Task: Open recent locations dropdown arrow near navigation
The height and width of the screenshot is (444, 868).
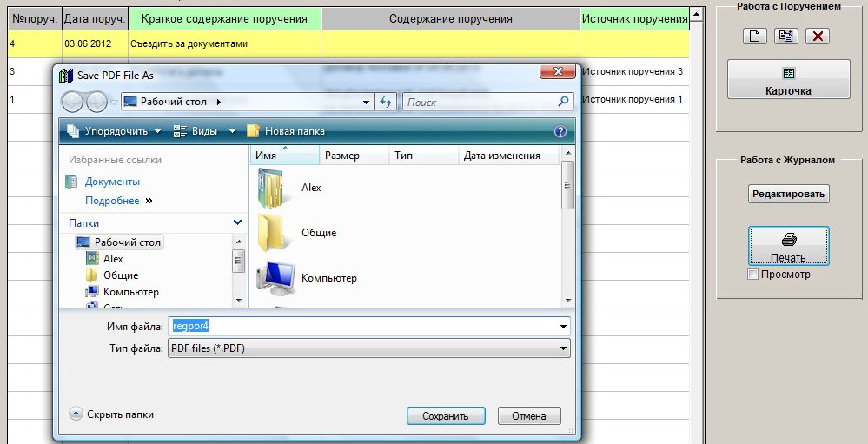Action: (x=114, y=103)
